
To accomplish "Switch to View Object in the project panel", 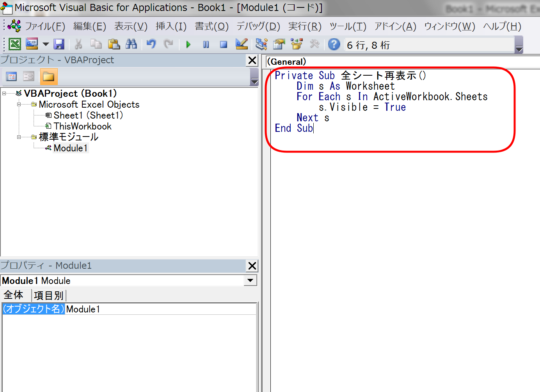I will click(28, 76).
